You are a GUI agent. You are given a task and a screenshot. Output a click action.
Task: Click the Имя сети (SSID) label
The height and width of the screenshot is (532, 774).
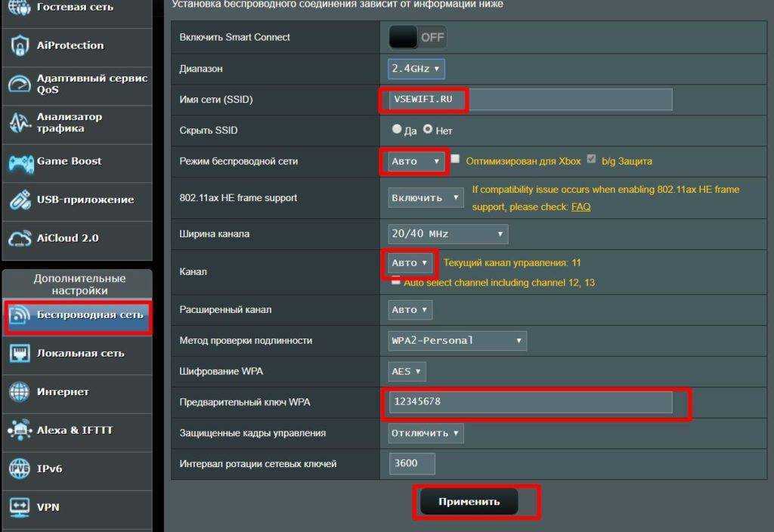coord(216,99)
